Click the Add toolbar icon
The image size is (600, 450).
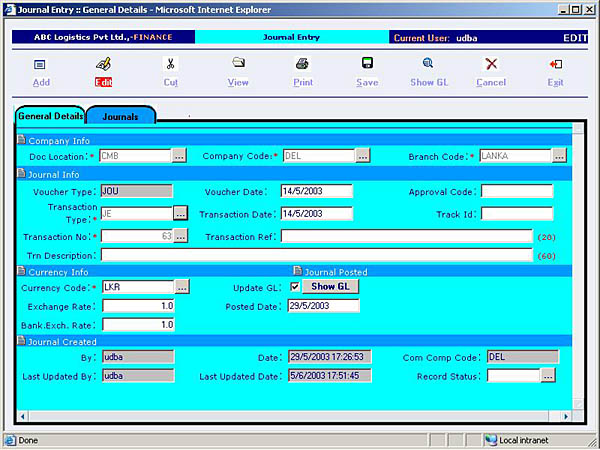coord(40,64)
